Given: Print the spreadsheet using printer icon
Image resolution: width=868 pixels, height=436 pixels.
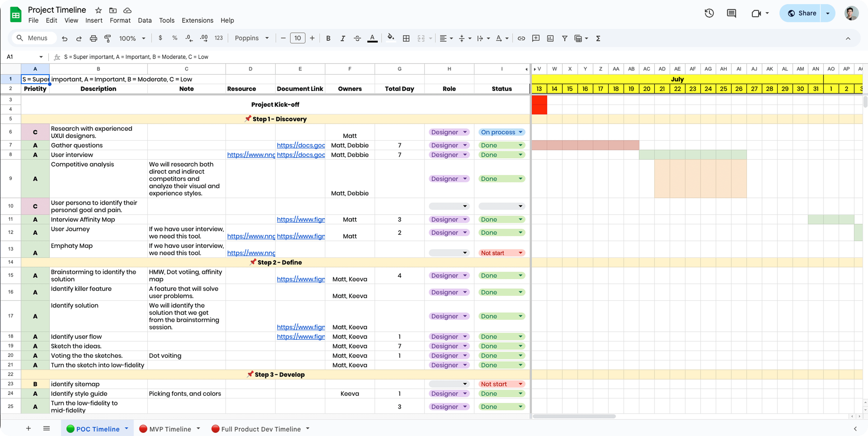Looking at the screenshot, I should click(93, 38).
